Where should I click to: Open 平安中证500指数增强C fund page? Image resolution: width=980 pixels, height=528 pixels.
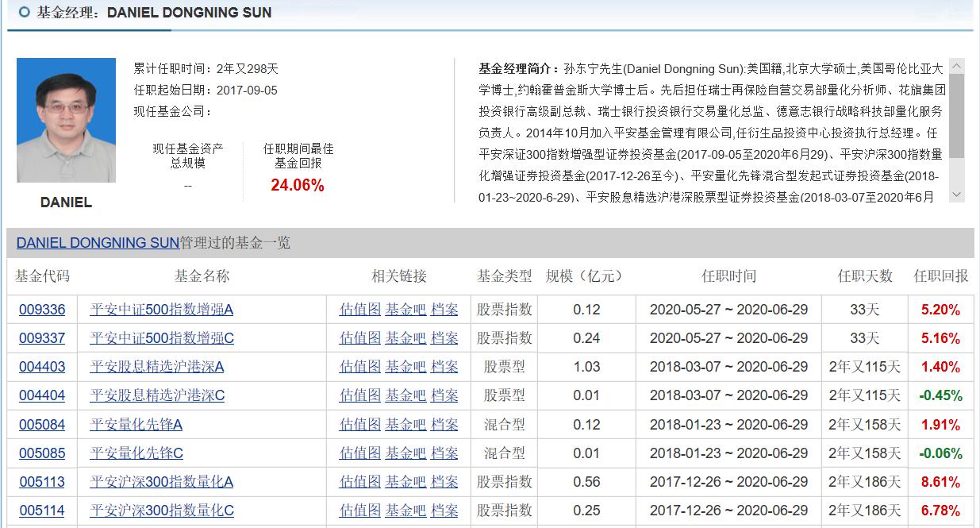162,338
